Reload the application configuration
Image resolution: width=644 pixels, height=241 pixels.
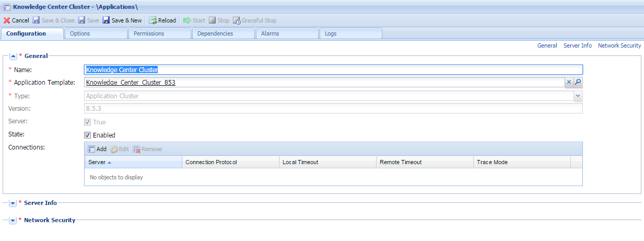tap(162, 20)
